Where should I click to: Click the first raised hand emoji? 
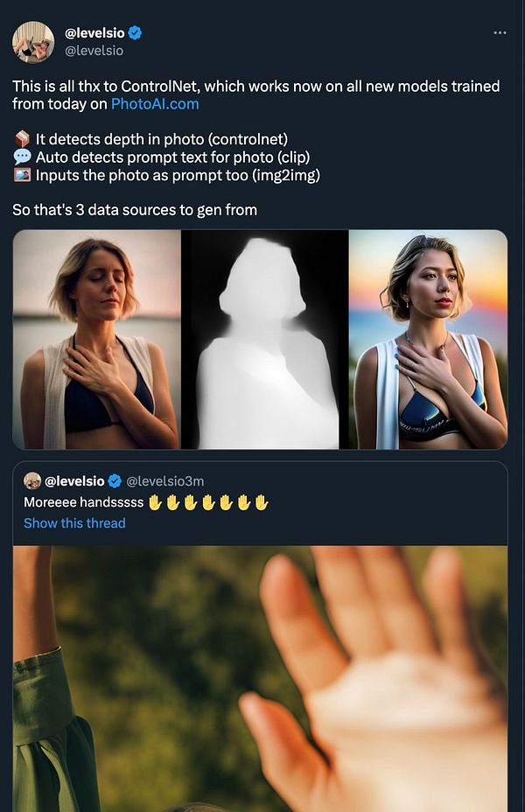[155, 502]
